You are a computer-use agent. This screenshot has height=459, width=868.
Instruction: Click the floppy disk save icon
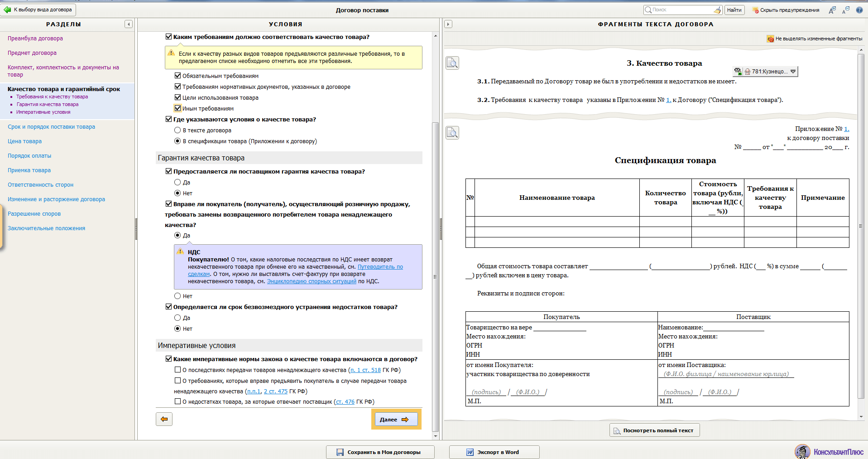[x=340, y=452]
